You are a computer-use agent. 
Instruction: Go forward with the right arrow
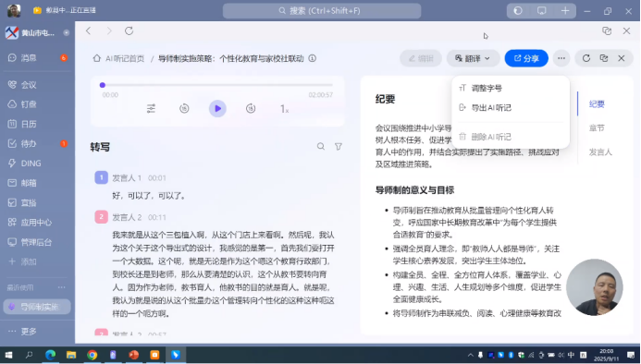[109, 31]
